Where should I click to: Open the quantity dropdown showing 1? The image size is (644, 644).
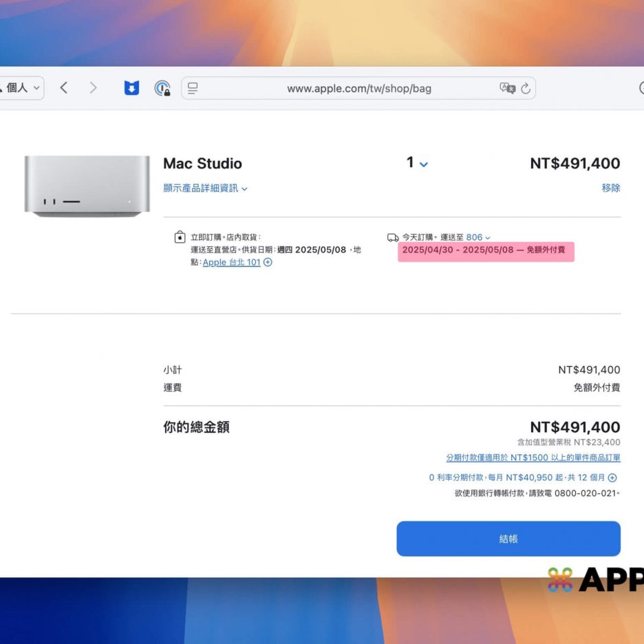417,163
